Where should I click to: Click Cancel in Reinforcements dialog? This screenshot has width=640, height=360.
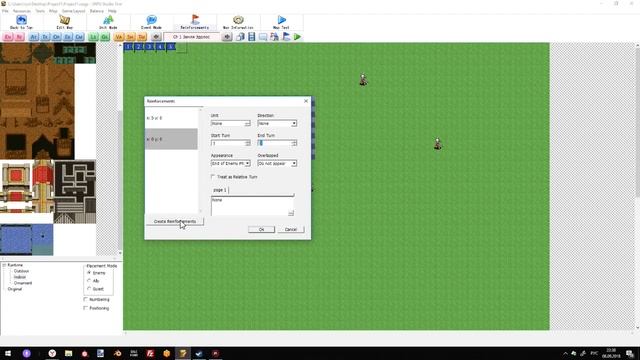pos(291,229)
